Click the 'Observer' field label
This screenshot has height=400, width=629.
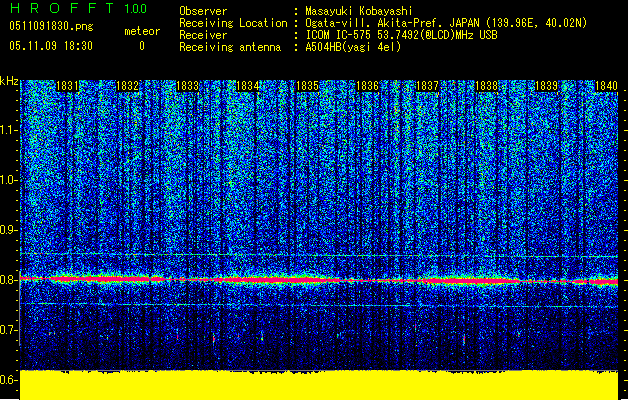point(203,11)
